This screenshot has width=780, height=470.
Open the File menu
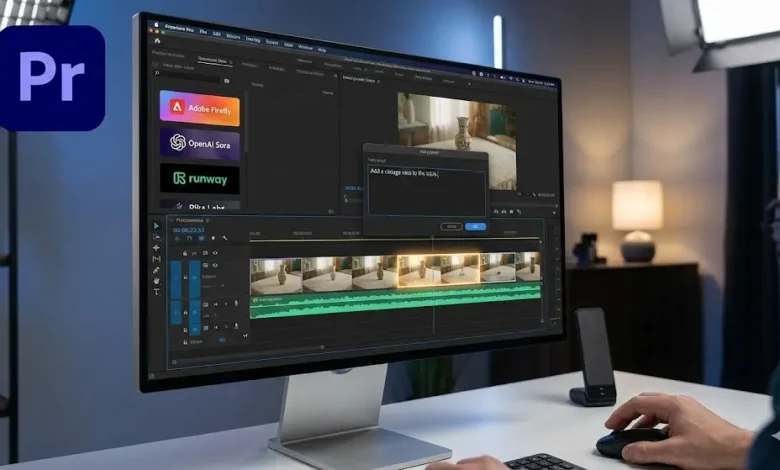pyautogui.click(x=203, y=32)
